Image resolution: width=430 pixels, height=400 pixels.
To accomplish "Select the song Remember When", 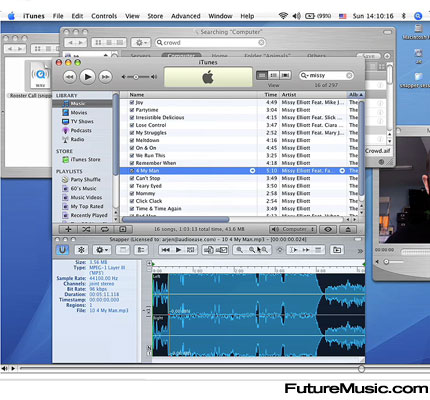I will (x=239, y=163).
